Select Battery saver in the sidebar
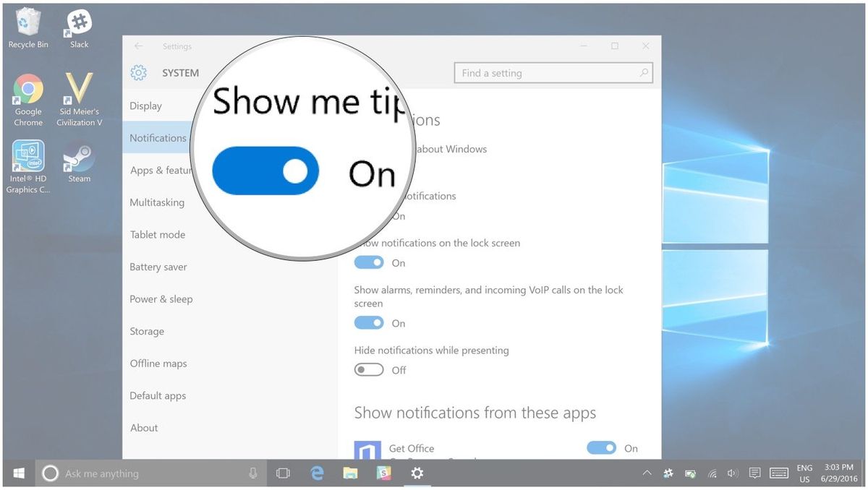The height and width of the screenshot is (490, 868). coord(158,267)
